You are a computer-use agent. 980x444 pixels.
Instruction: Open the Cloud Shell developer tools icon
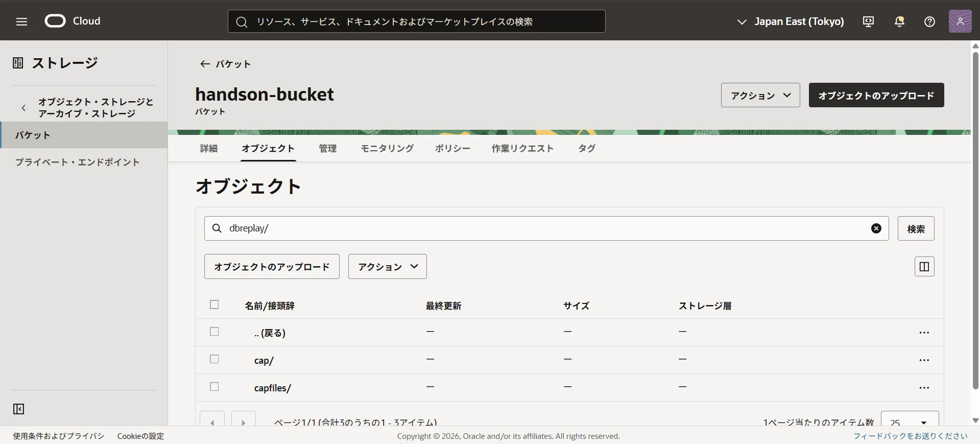pos(868,21)
